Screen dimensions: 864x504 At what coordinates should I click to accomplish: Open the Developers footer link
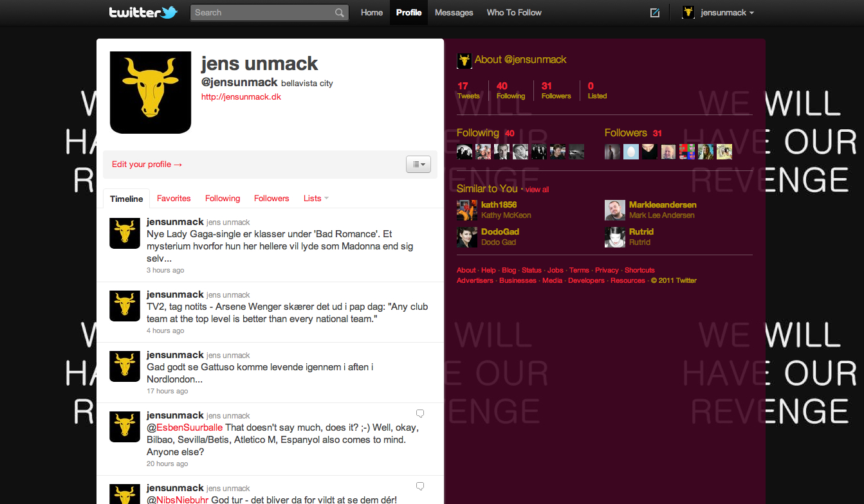coord(587,281)
